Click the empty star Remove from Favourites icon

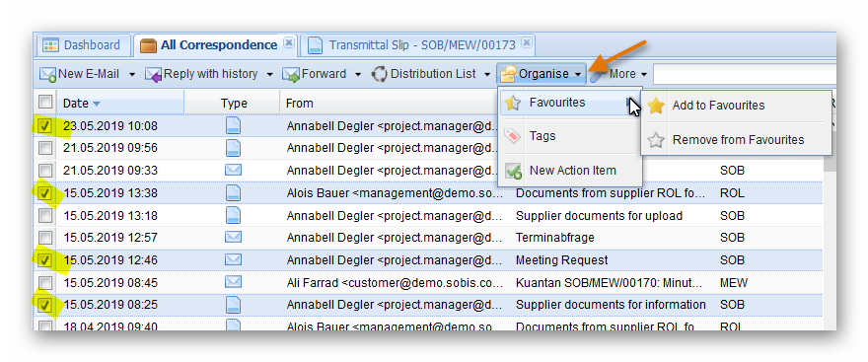(x=656, y=140)
